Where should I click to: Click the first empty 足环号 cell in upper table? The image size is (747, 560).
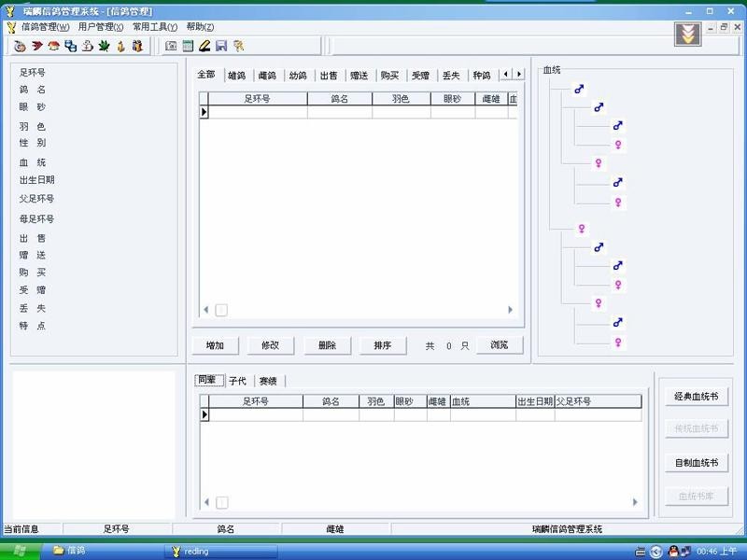(257, 112)
